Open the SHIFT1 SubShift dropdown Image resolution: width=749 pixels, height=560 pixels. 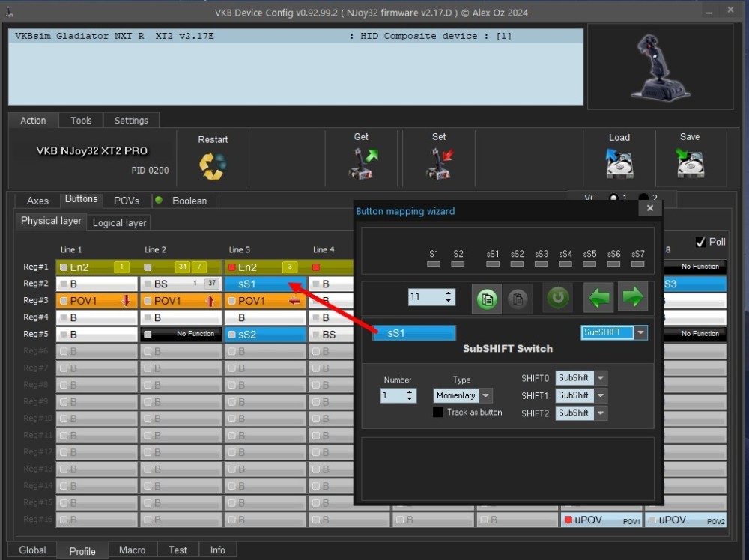[x=601, y=395]
